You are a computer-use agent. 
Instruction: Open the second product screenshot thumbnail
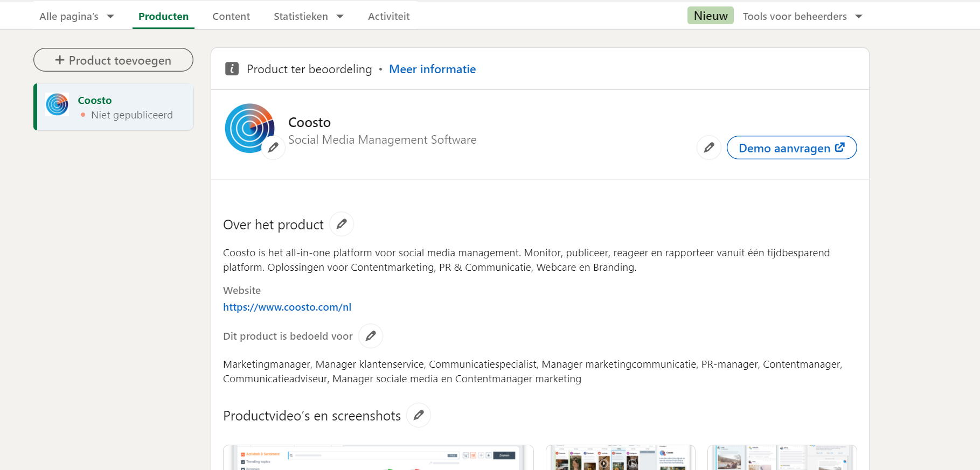point(620,457)
